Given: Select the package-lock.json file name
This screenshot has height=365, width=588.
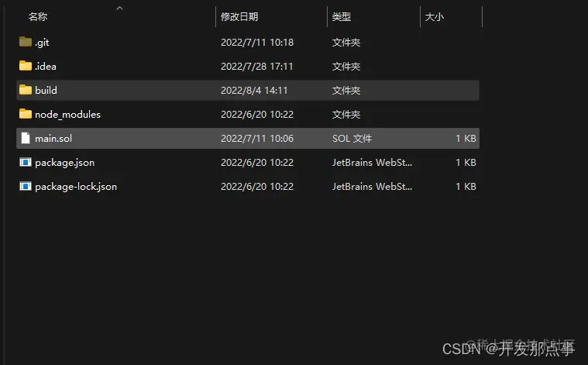Looking at the screenshot, I should pyautogui.click(x=76, y=187).
